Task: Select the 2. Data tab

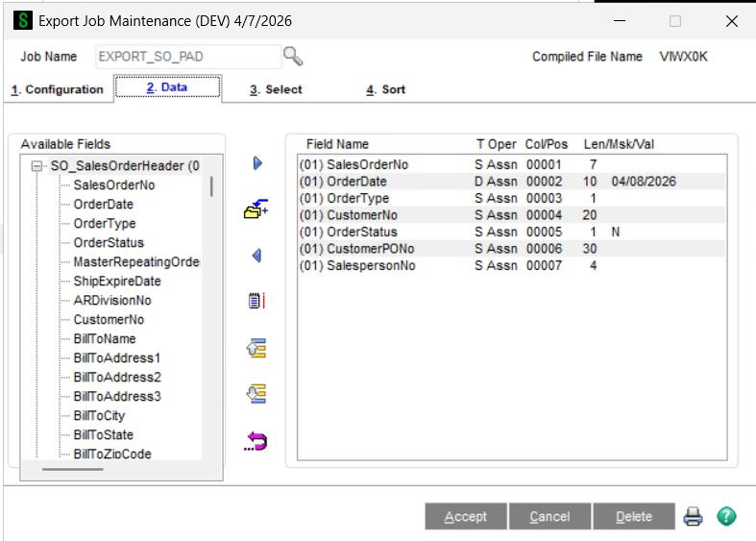Action: coord(167,87)
